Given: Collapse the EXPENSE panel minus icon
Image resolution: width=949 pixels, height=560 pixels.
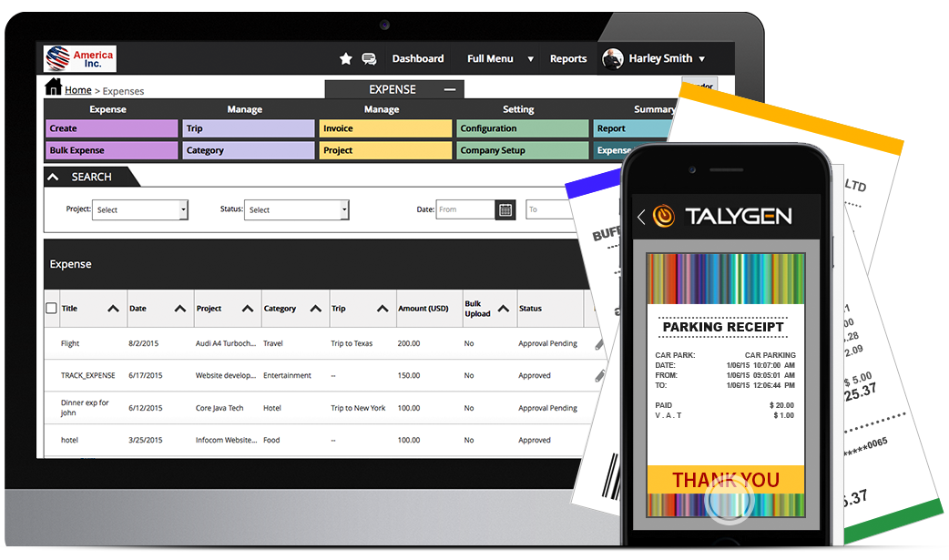Looking at the screenshot, I should coord(450,89).
